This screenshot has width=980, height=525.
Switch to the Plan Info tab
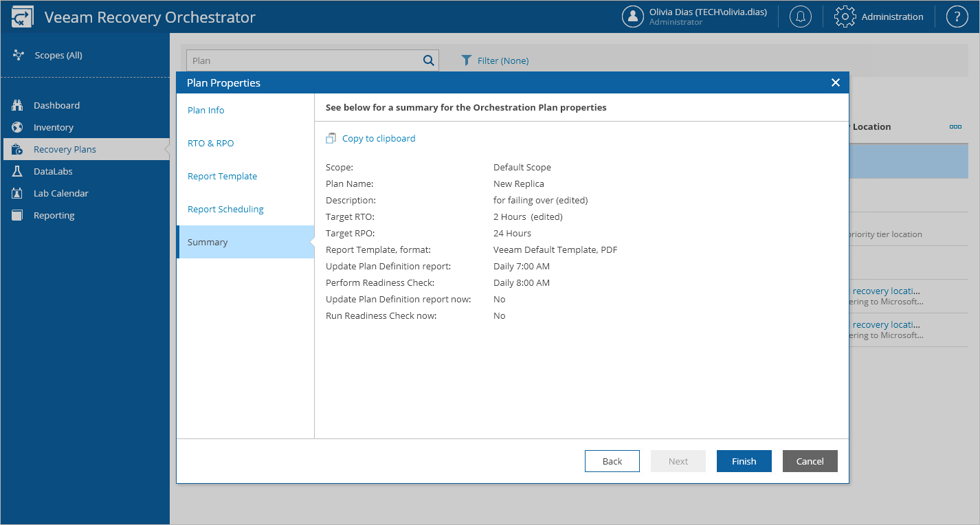click(x=205, y=110)
